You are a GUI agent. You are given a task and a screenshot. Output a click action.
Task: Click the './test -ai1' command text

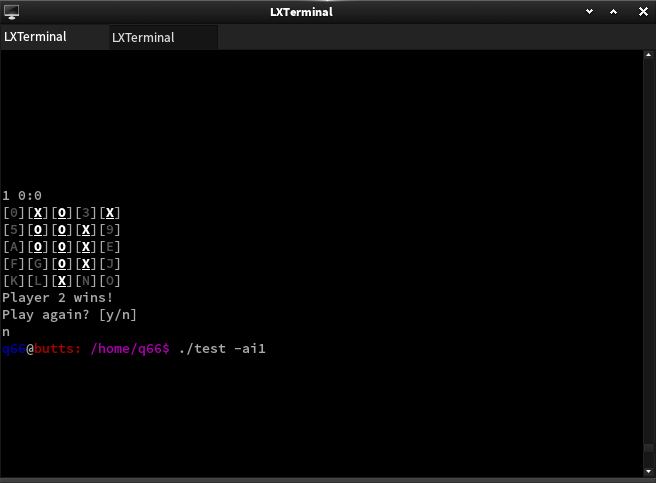coord(222,349)
